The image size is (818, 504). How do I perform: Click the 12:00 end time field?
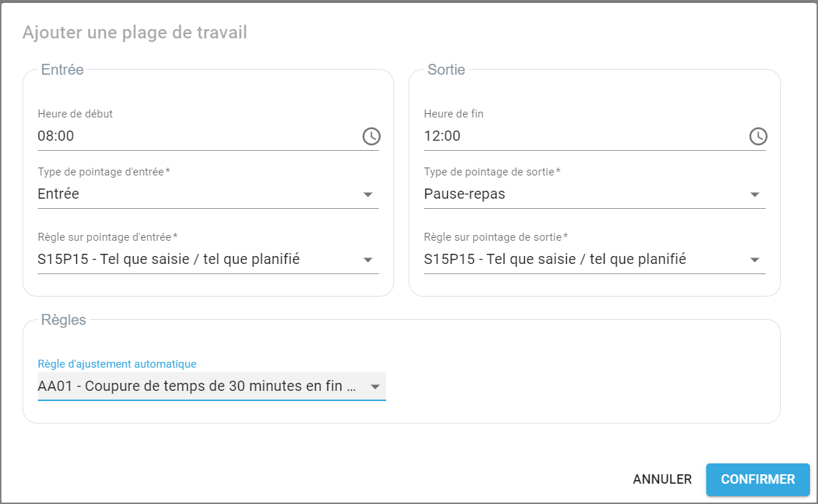[581, 136]
